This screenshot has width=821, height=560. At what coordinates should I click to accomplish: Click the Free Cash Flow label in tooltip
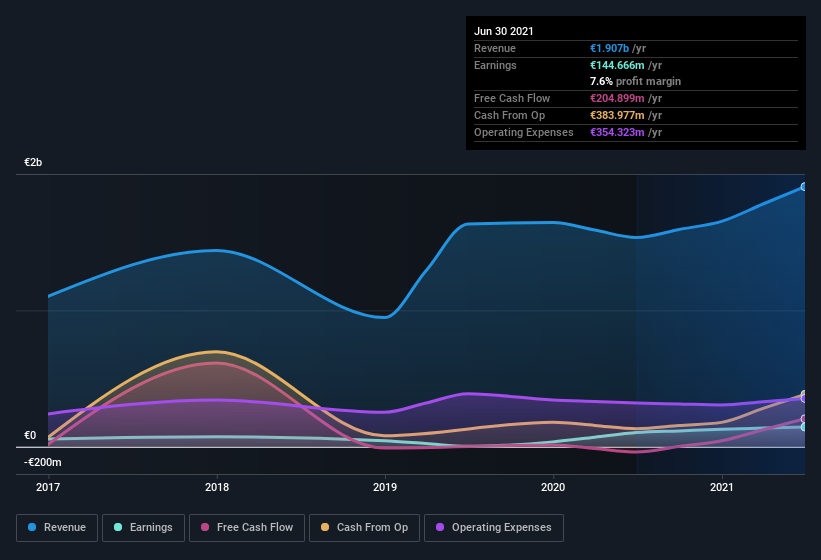(512, 98)
